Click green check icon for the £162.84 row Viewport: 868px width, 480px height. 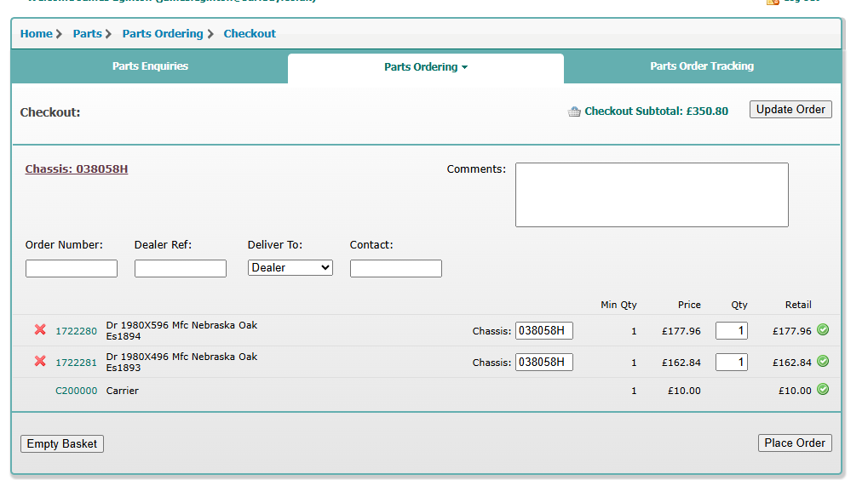(x=822, y=362)
